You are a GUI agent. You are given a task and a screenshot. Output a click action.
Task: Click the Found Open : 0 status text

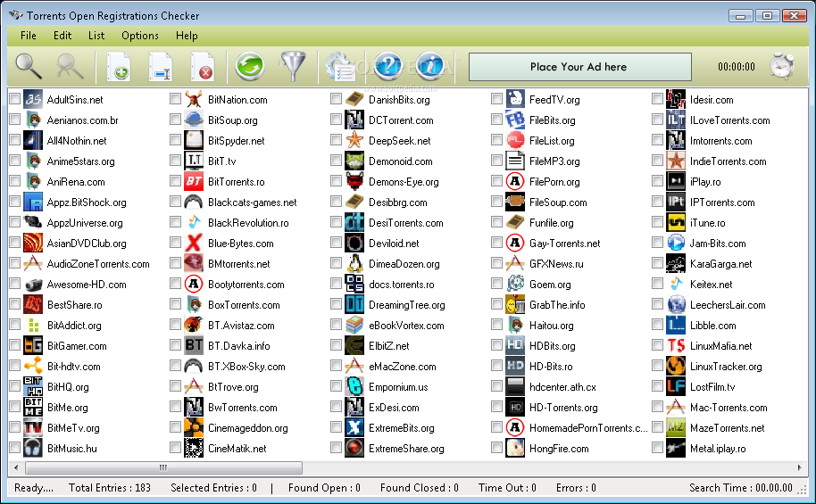click(x=324, y=488)
